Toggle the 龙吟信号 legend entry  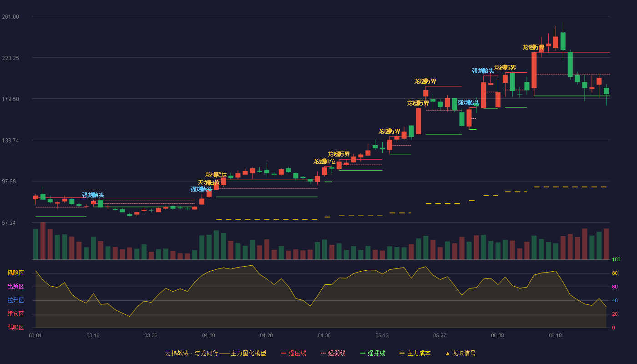click(x=460, y=353)
